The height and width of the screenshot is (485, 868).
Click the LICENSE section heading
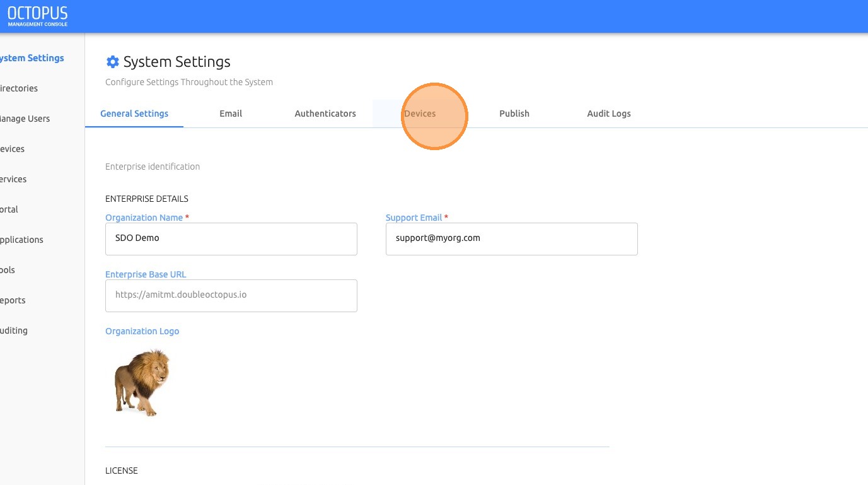[x=122, y=470]
